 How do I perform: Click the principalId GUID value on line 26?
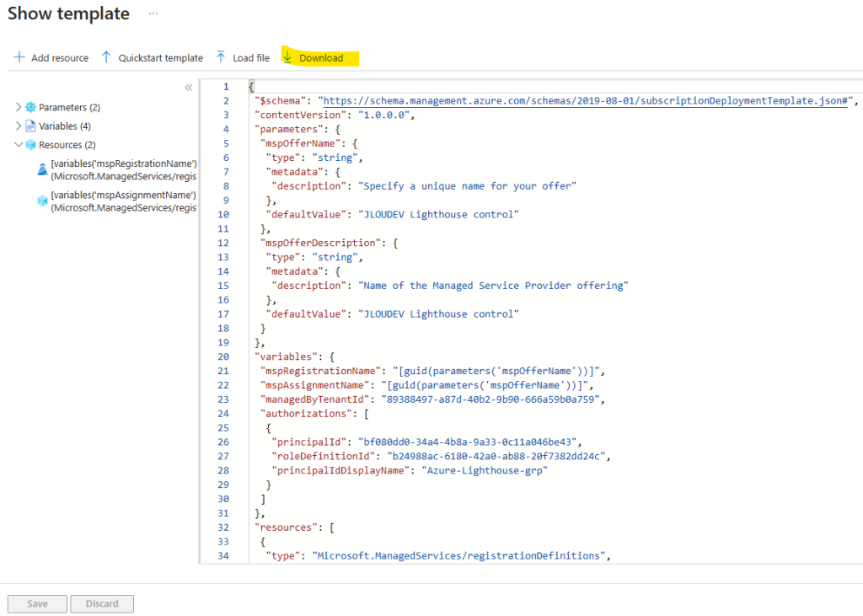pos(467,442)
